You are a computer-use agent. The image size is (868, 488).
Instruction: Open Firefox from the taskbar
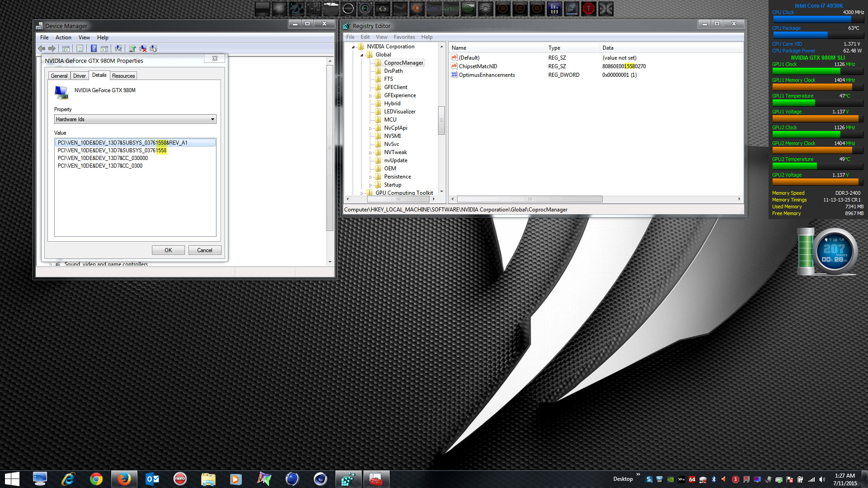coord(124,479)
